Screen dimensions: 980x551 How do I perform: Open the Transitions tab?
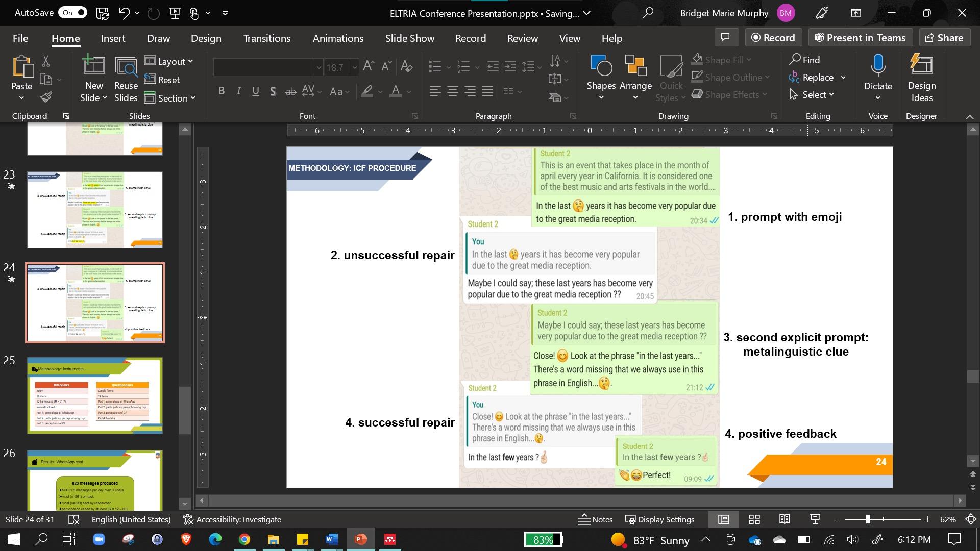click(x=266, y=38)
